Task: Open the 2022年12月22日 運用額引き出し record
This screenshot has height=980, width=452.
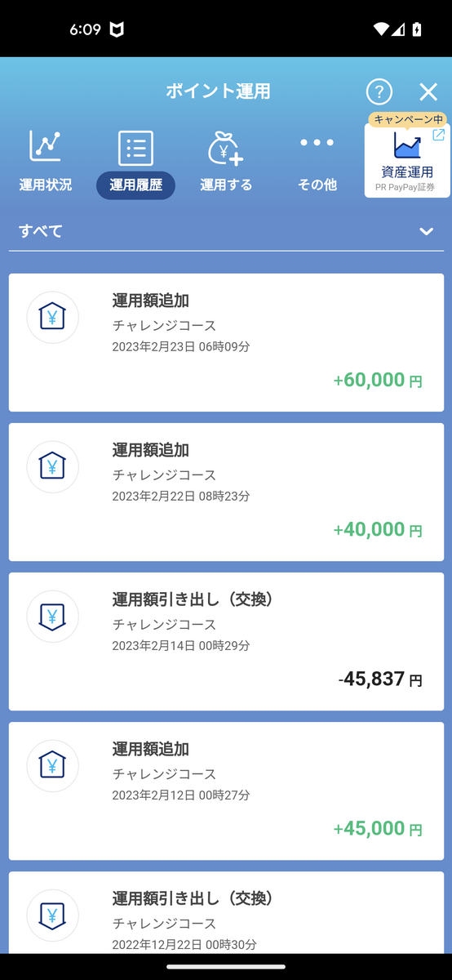Action: (226, 913)
